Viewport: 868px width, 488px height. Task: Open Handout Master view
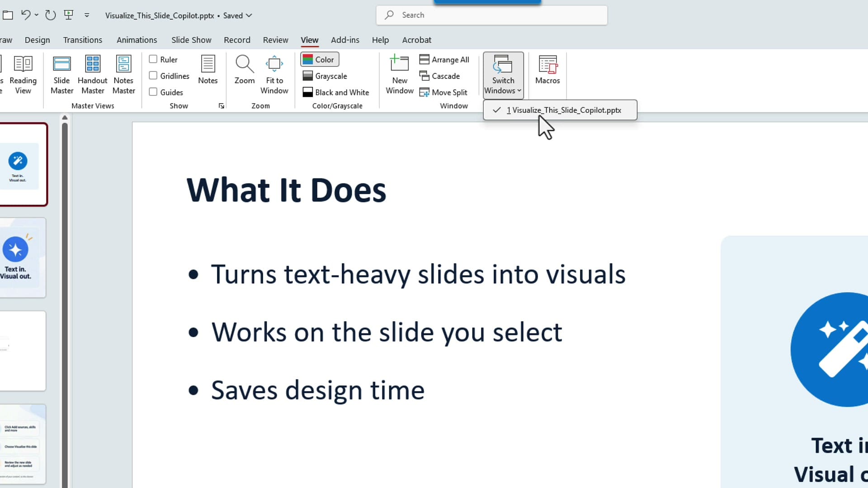[93, 75]
